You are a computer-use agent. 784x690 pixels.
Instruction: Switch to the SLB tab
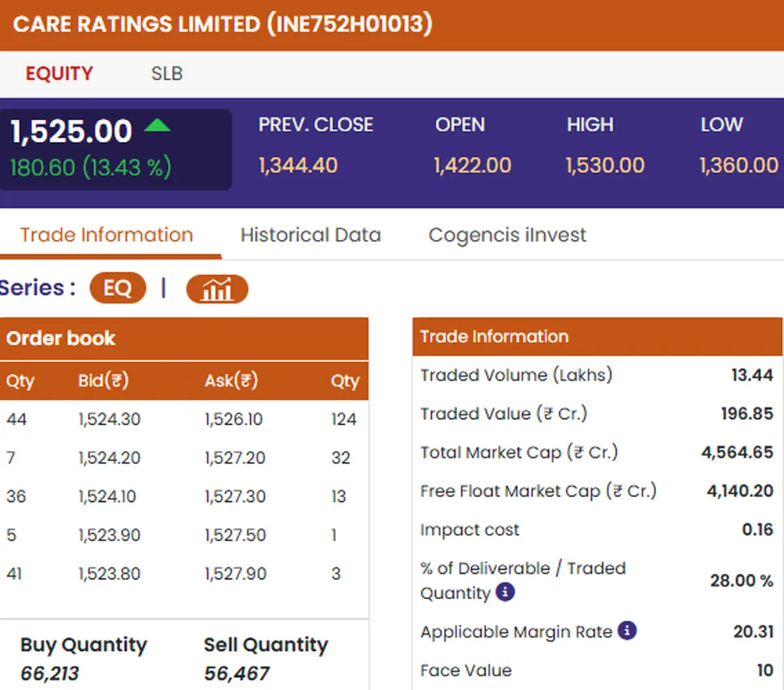point(167,73)
